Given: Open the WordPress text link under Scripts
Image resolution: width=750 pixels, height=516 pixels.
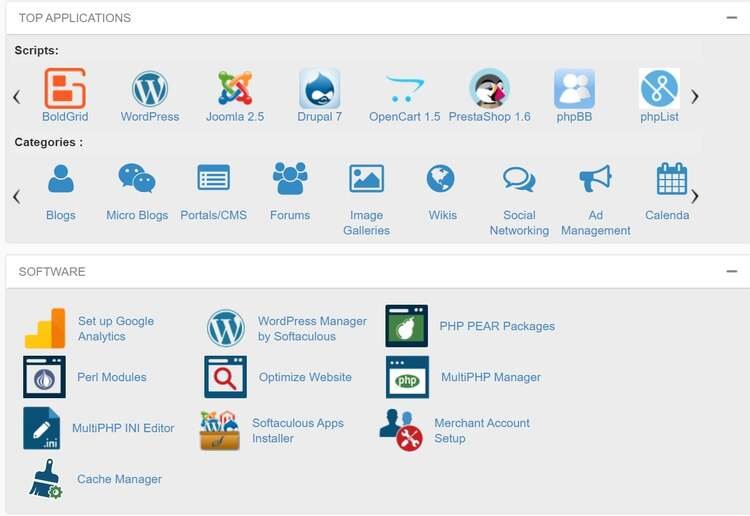Looking at the screenshot, I should click(x=150, y=117).
